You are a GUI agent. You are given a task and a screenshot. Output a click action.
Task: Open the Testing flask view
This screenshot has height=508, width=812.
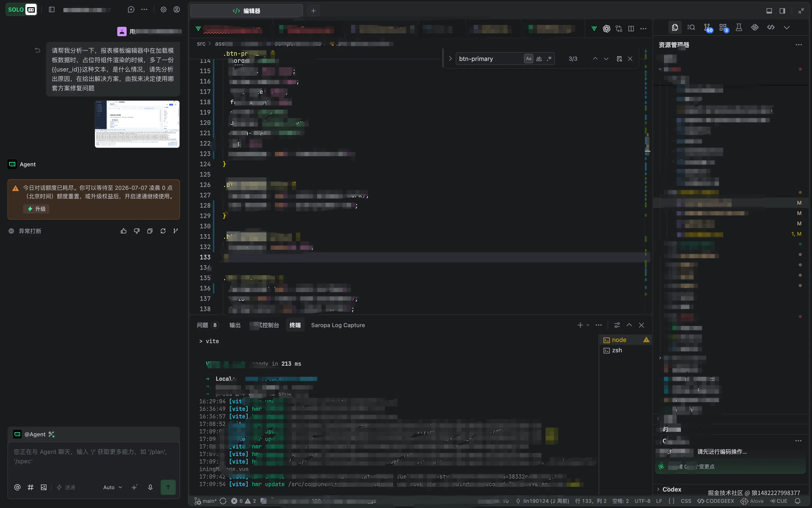[739, 27]
